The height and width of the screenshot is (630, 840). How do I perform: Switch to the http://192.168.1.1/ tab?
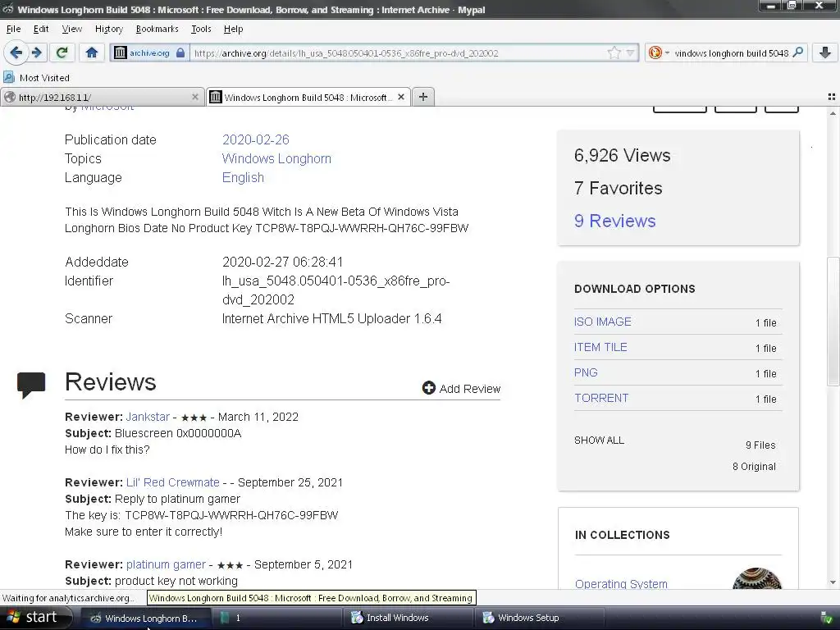[103, 97]
